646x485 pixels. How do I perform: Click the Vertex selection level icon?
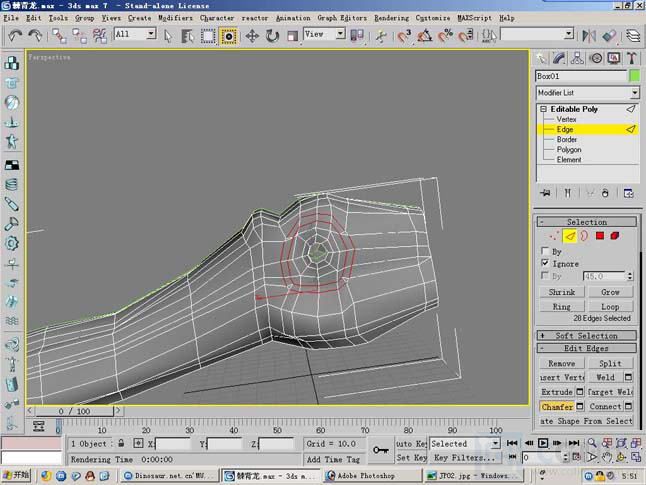coord(554,236)
